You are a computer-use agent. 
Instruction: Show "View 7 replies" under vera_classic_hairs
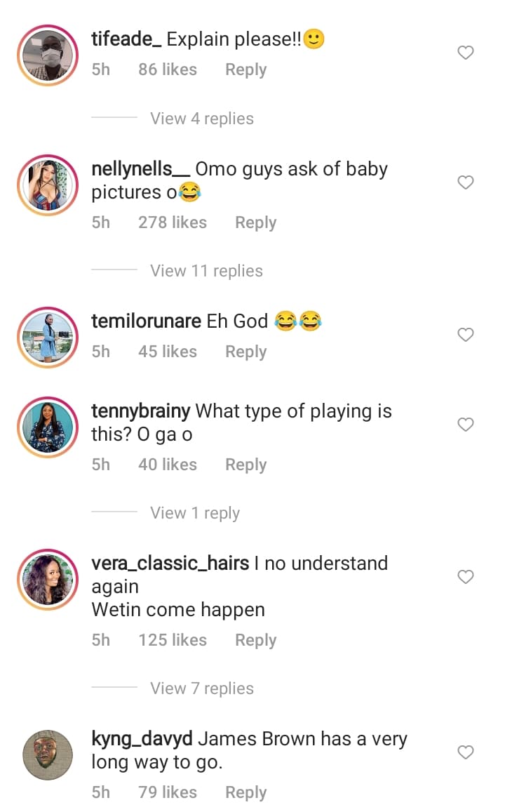[202, 688]
